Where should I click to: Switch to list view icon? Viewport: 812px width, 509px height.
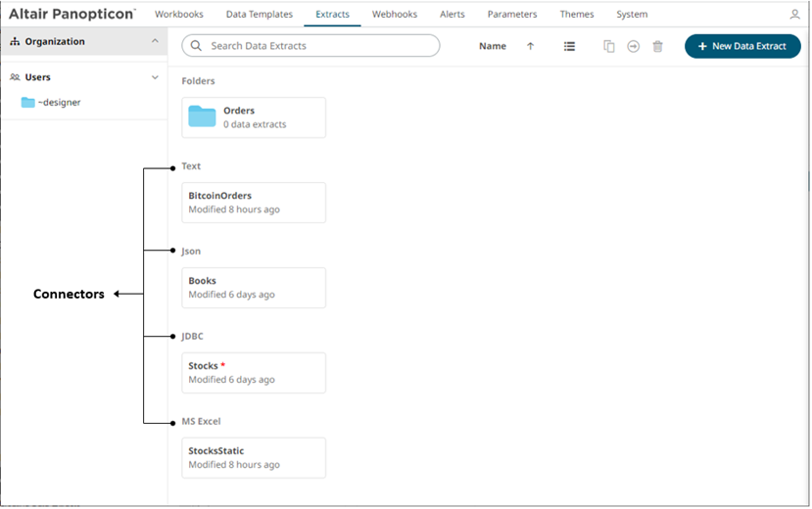tap(569, 47)
